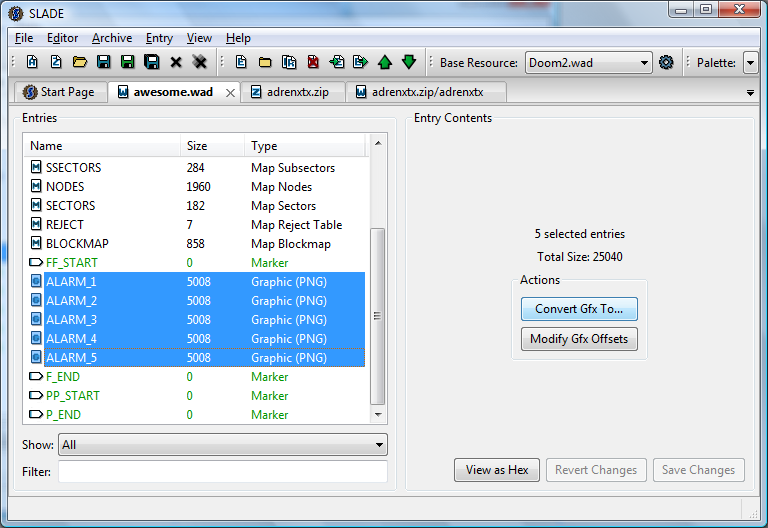The width and height of the screenshot is (768, 528).
Task: Click the entry list scrollbar thumb
Action: click(x=377, y=316)
